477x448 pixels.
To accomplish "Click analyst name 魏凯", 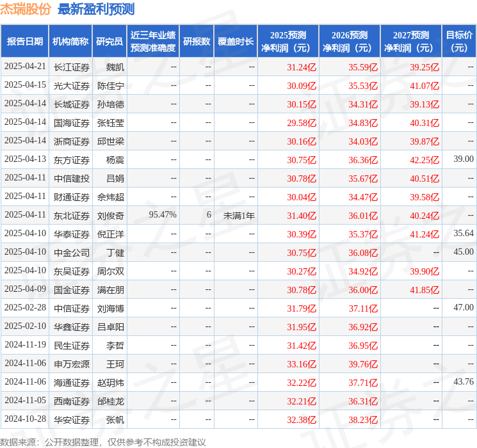I will tap(115, 67).
